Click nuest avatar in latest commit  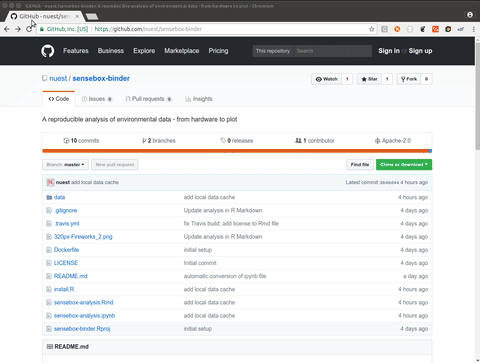(x=50, y=182)
